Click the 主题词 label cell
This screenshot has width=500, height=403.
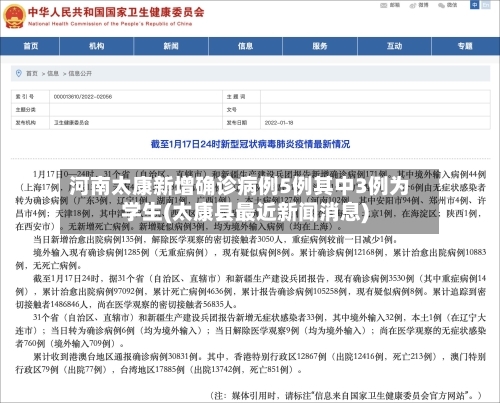point(241,97)
